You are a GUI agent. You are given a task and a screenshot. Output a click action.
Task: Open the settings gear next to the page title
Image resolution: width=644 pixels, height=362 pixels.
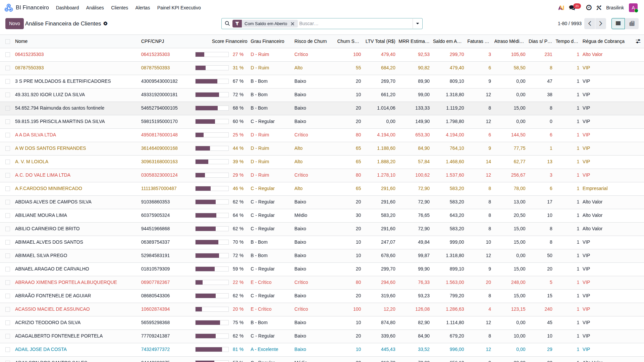point(105,23)
